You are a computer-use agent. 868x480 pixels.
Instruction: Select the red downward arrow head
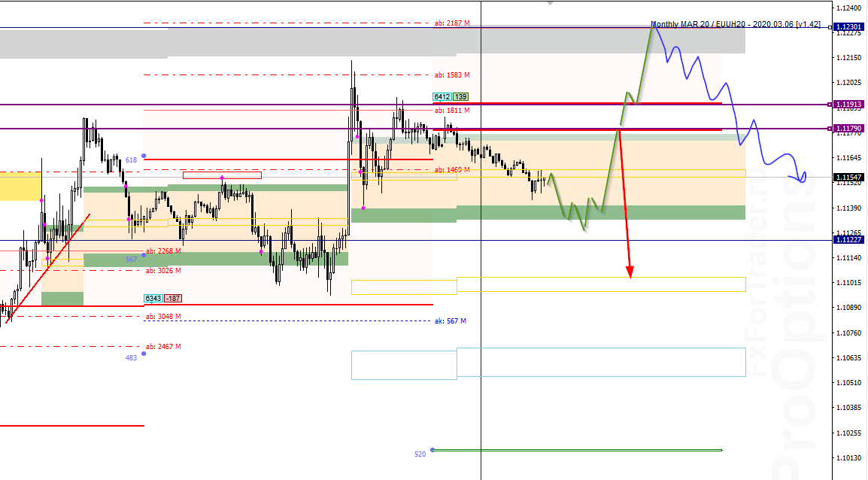coord(630,272)
